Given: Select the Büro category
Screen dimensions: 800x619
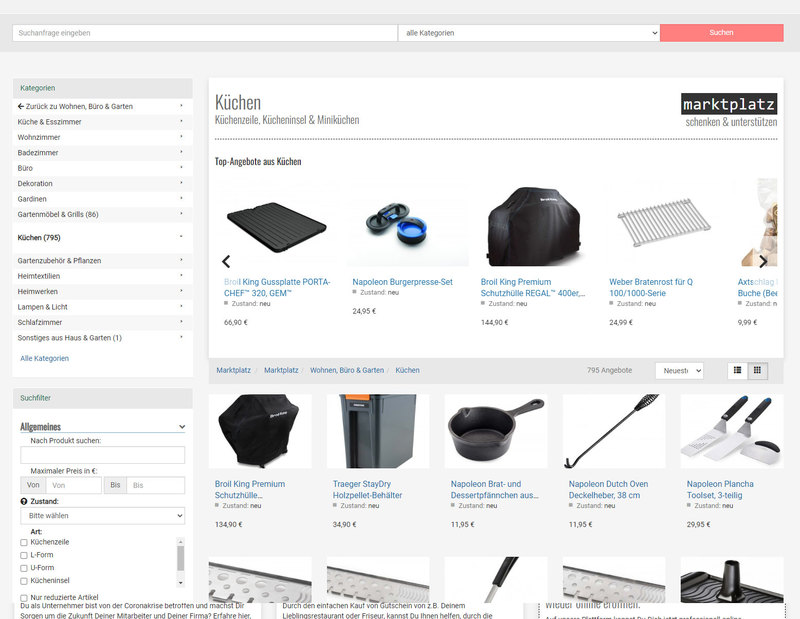Looking at the screenshot, I should click(25, 168).
